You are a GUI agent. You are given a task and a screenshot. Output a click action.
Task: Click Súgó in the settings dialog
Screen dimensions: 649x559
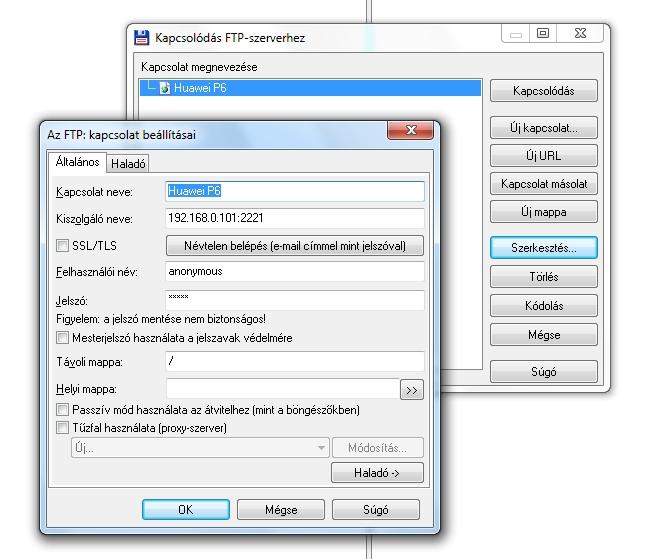(x=376, y=509)
